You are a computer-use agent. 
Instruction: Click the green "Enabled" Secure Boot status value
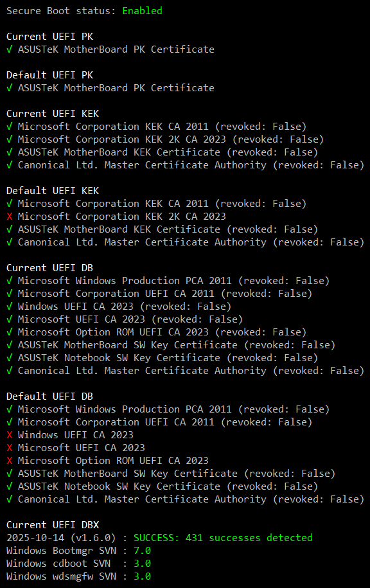142,11
